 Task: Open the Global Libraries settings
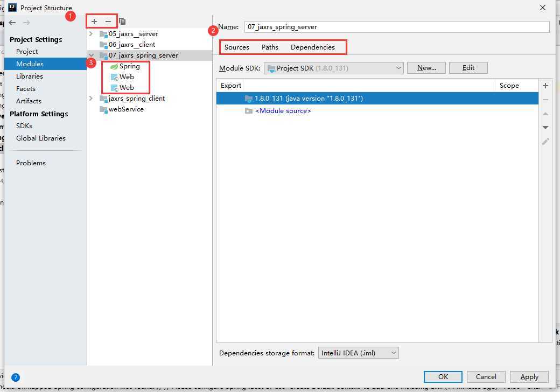41,138
